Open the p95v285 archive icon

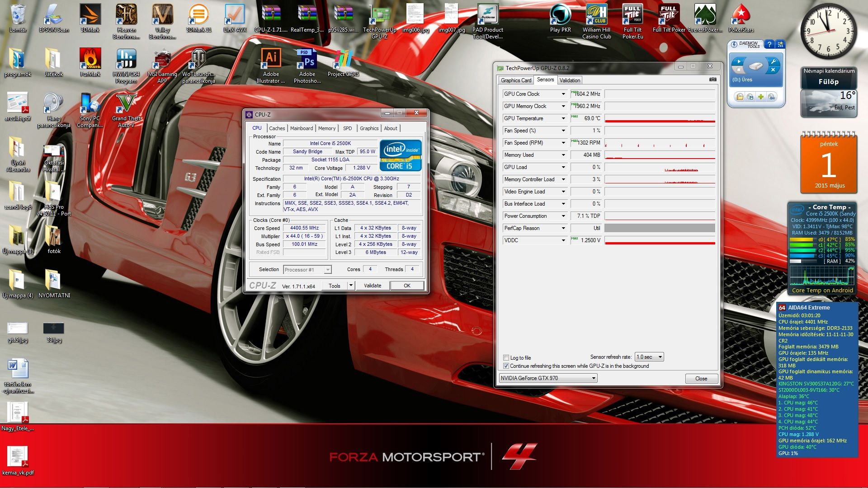[343, 18]
